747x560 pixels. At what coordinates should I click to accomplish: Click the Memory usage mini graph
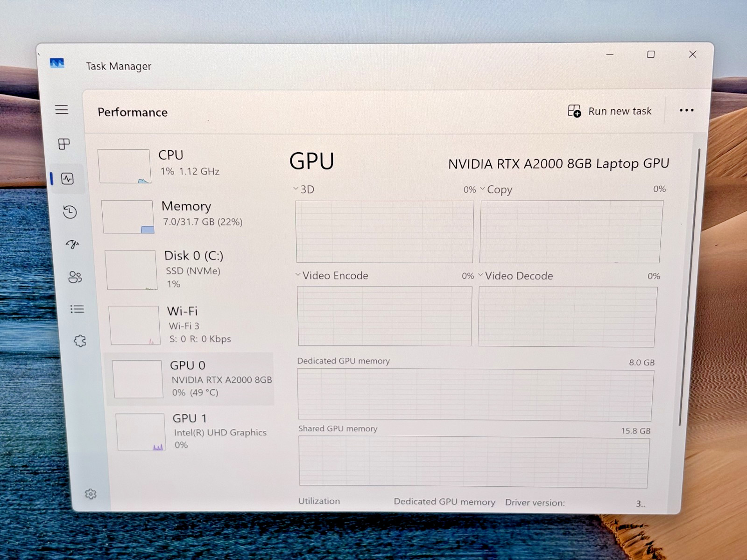tap(127, 217)
